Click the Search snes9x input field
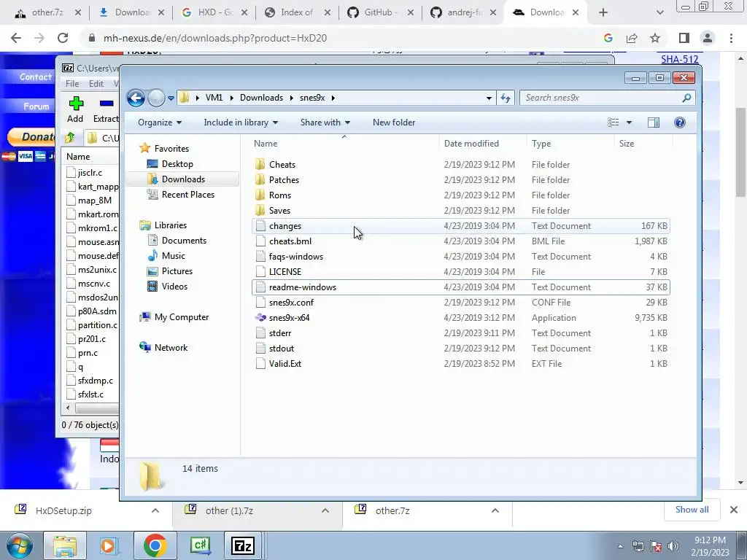This screenshot has height=560, width=747. (x=602, y=98)
